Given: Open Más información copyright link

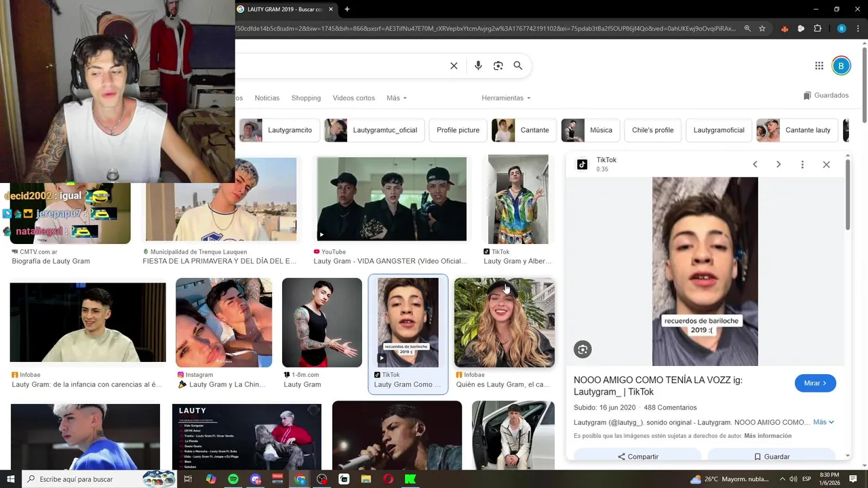Looking at the screenshot, I should (x=768, y=436).
